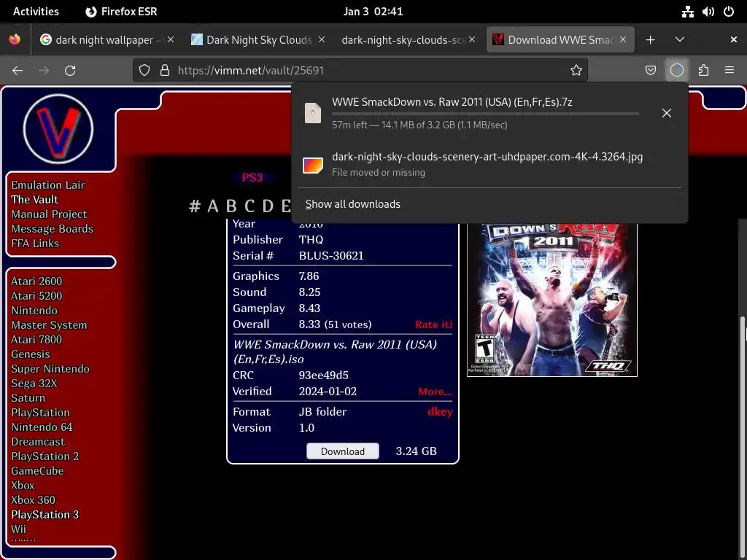Screen dimensions: 747x560
Task: Click the jpg image file icon in downloads
Action: (313, 166)
